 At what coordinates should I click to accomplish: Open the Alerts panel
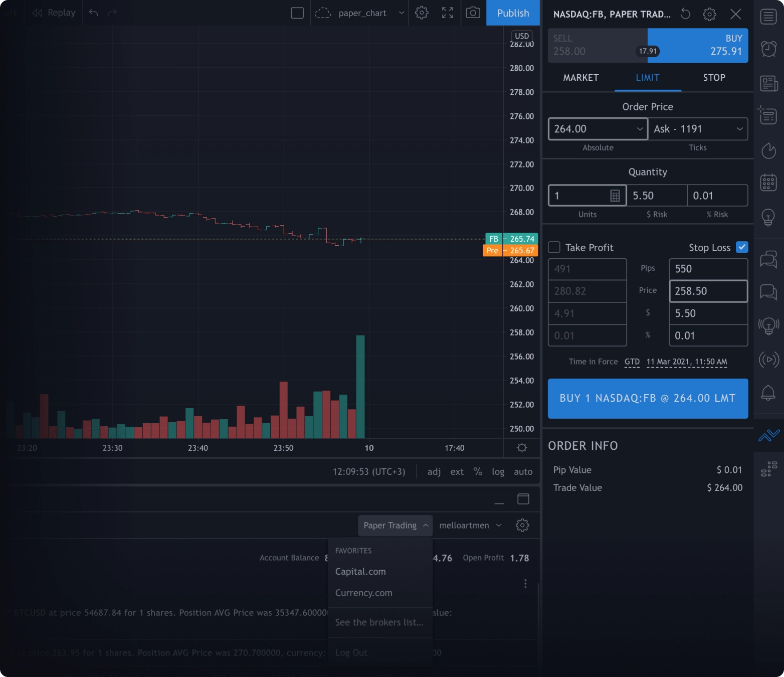(x=768, y=49)
